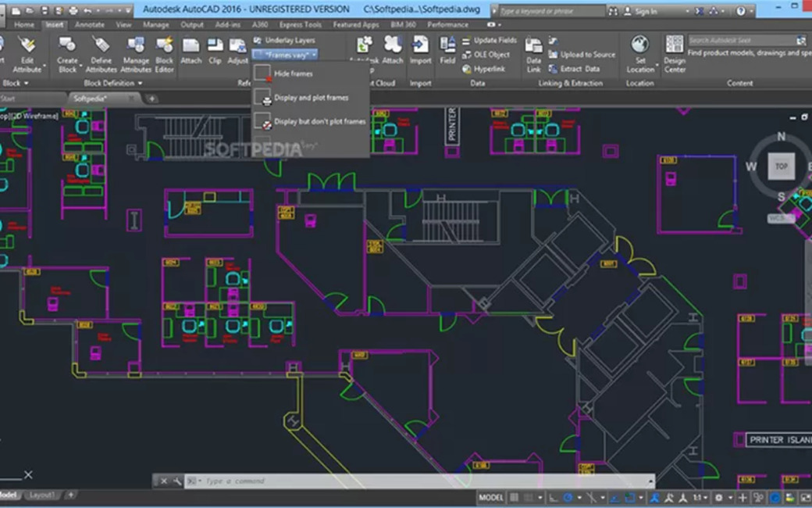Toggle ortho mode in status bar
Screen dimensions: 812x508
click(x=554, y=498)
